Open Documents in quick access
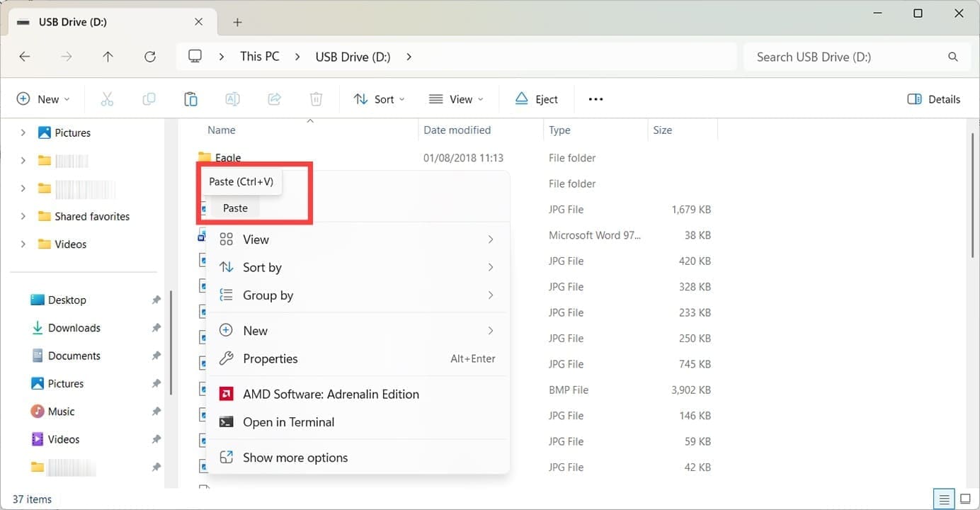Image resolution: width=980 pixels, height=510 pixels. pyautogui.click(x=74, y=356)
